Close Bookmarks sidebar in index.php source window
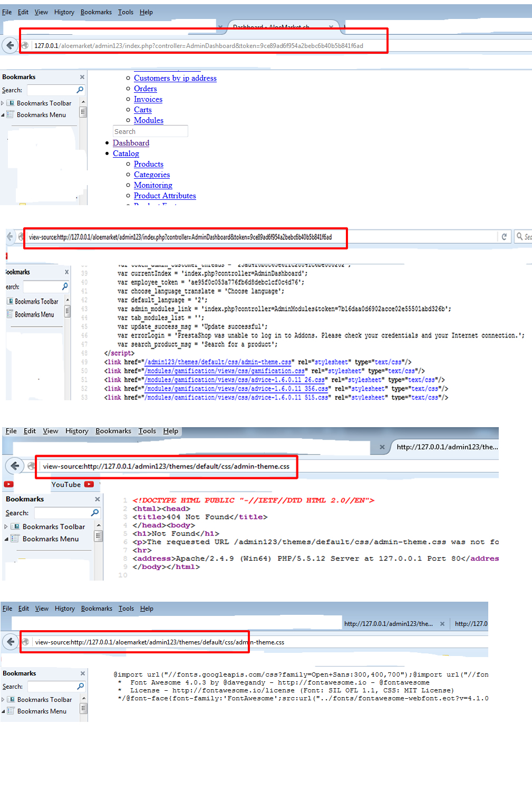The height and width of the screenshot is (791, 532). pyautogui.click(x=66, y=272)
